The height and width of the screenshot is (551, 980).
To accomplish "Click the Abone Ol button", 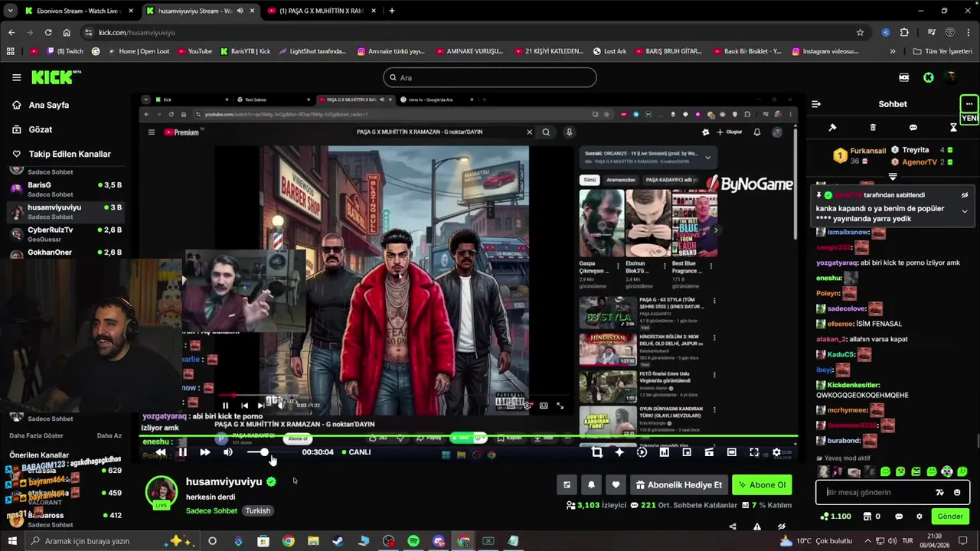I will pyautogui.click(x=762, y=484).
